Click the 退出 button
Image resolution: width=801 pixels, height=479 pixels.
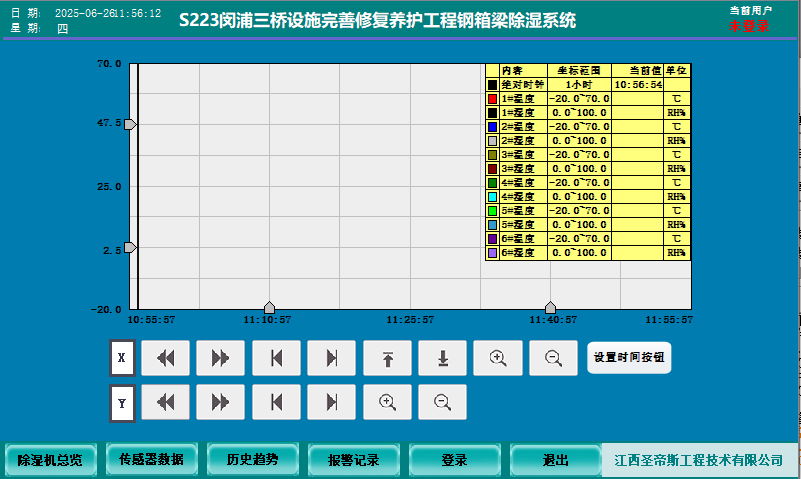[555, 460]
